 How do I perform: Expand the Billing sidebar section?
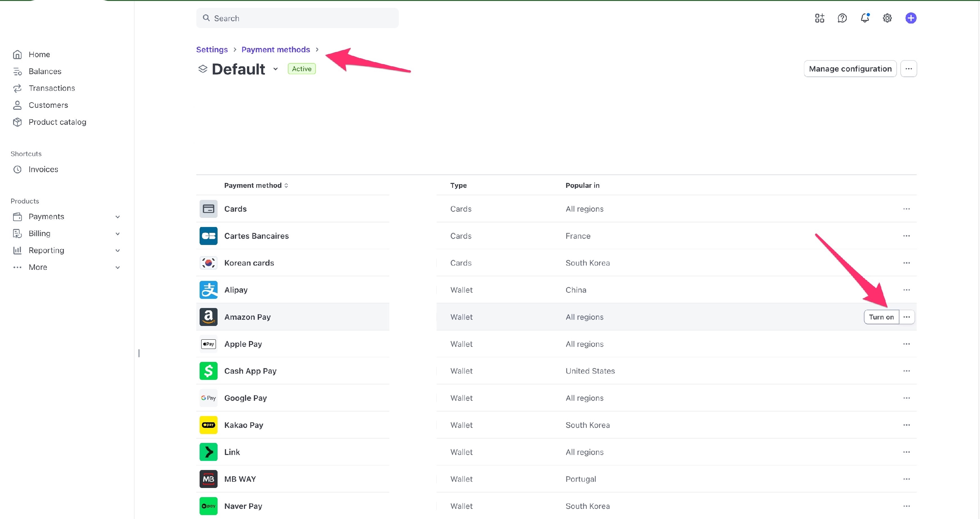pos(118,234)
